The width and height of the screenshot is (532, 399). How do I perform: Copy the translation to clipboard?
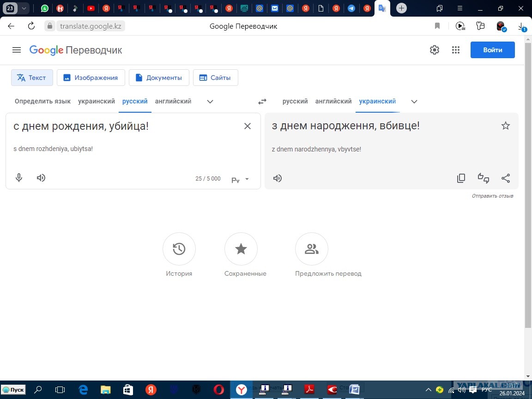[x=461, y=178]
